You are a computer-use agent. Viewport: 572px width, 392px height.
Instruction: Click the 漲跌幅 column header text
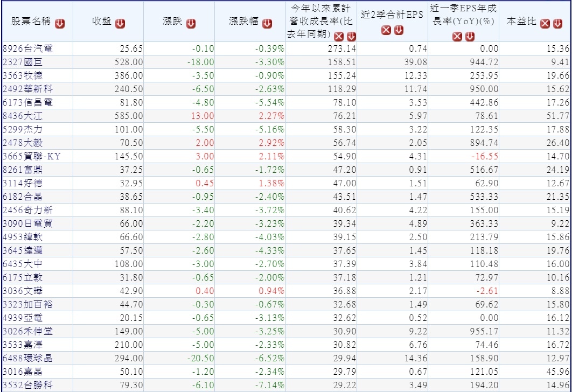click(x=243, y=21)
